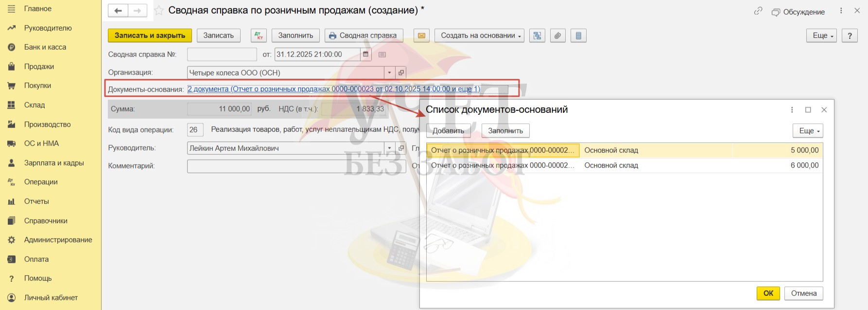Viewport: 868px width, 310px height.
Task: Click the ОС и НМА truck icon
Action: tap(12, 144)
